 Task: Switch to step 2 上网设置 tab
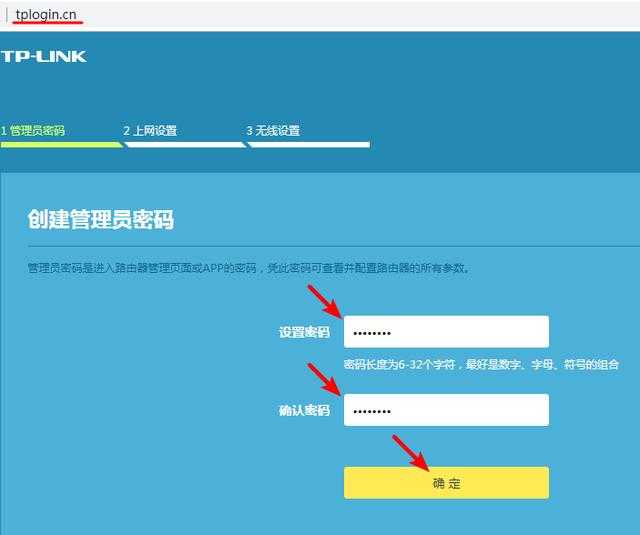[150, 131]
